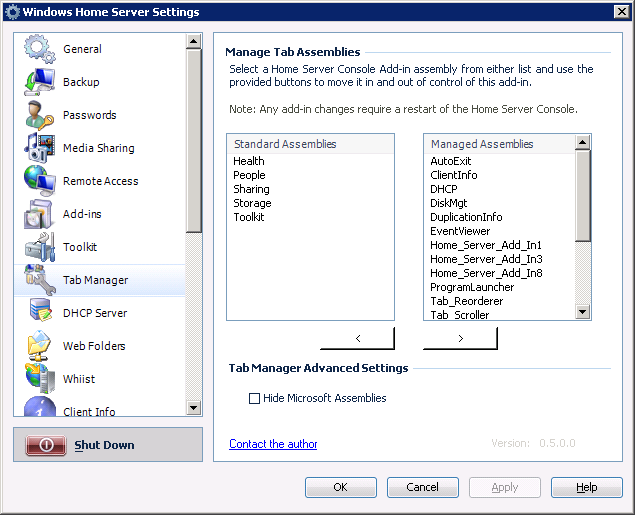Select Sharing in Standard Assemblies

coord(251,189)
